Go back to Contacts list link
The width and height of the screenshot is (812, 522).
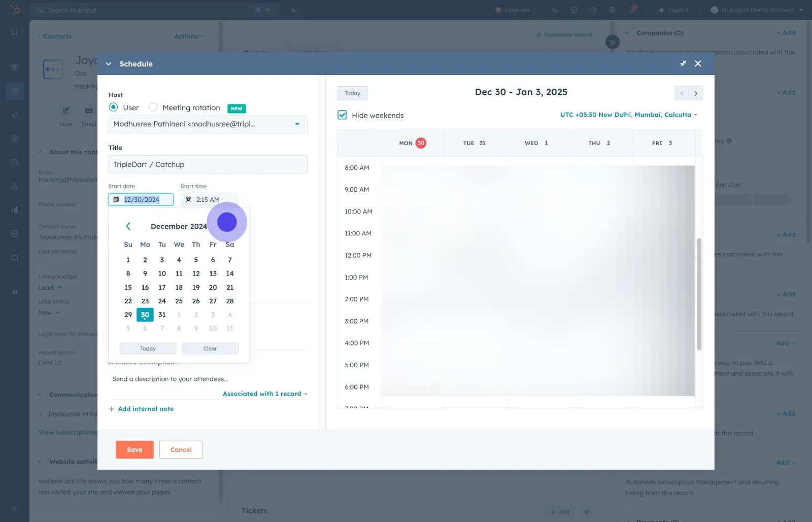[x=55, y=37]
